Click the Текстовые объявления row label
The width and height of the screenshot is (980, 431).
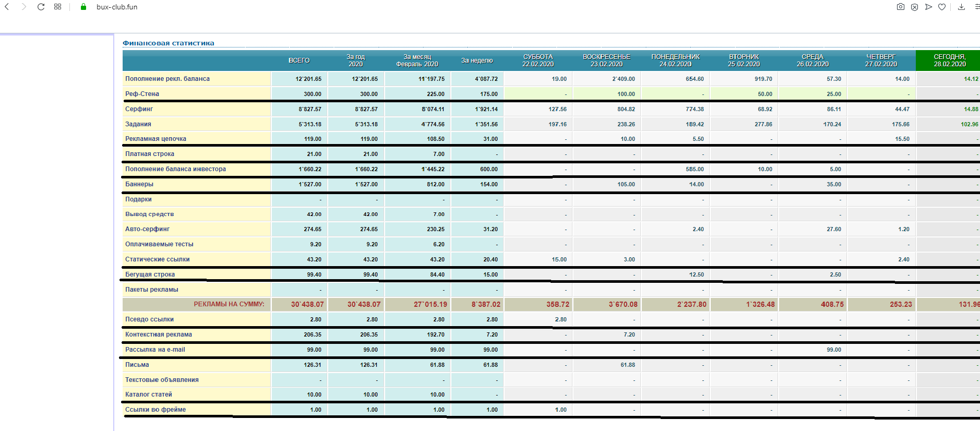click(x=162, y=380)
